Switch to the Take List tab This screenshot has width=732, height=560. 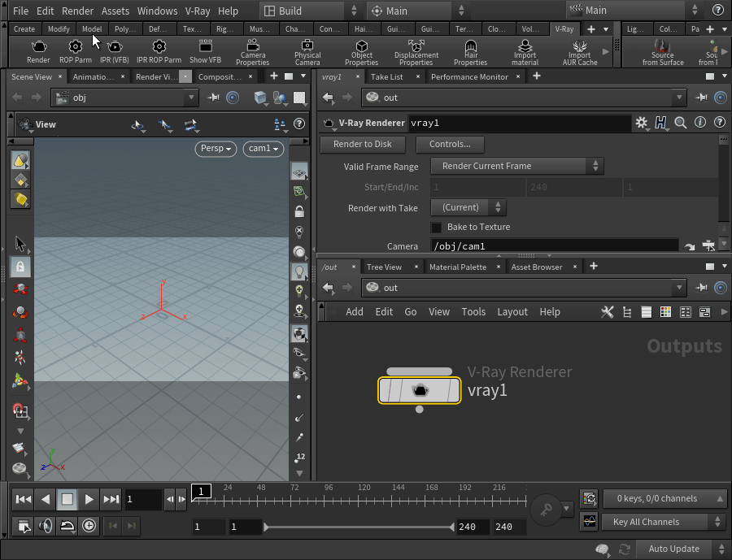(386, 76)
